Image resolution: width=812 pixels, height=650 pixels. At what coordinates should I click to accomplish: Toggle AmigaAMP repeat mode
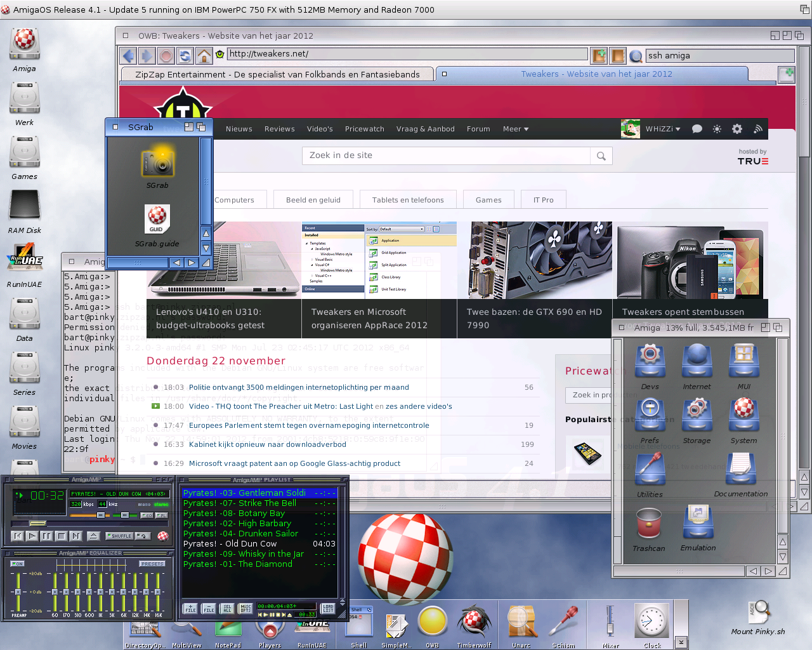point(143,536)
